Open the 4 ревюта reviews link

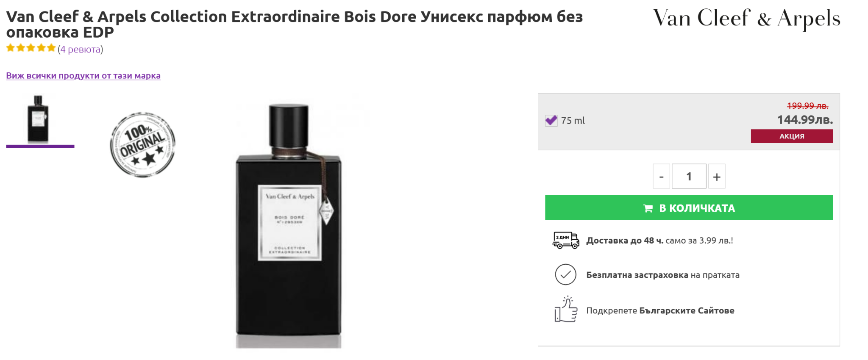pos(81,50)
